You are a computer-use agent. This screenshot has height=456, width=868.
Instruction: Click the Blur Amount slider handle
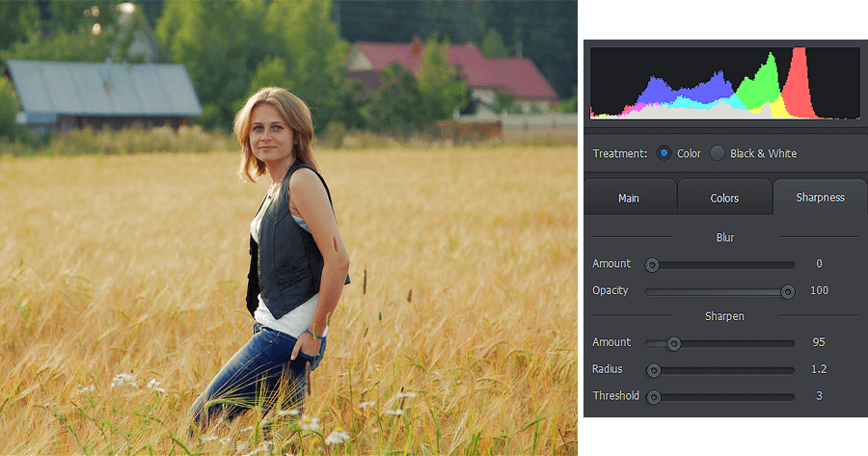tap(652, 265)
